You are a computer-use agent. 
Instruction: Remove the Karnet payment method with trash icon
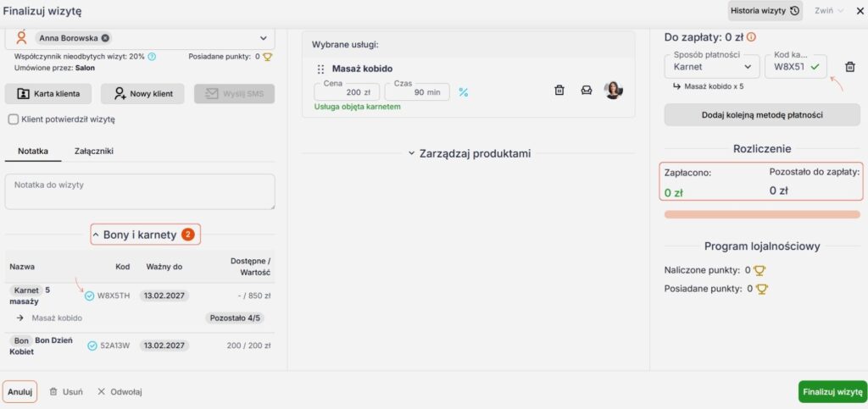tap(849, 67)
